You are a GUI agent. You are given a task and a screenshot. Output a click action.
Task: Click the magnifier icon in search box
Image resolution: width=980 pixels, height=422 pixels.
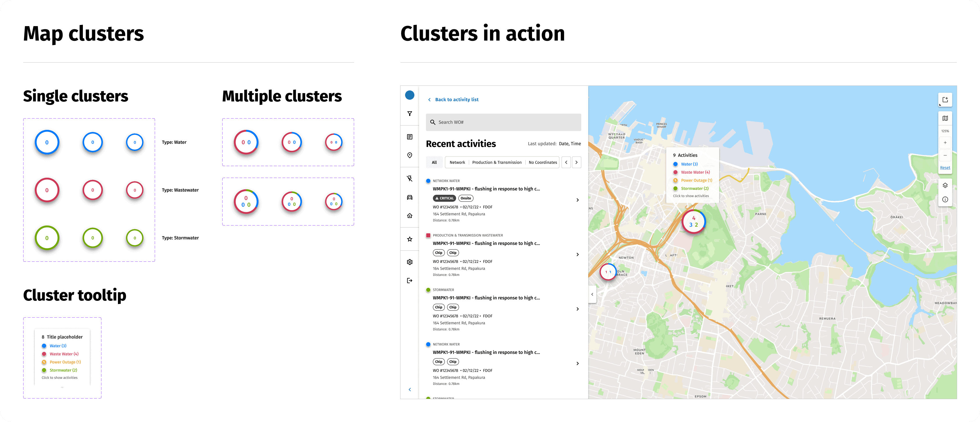coord(433,122)
